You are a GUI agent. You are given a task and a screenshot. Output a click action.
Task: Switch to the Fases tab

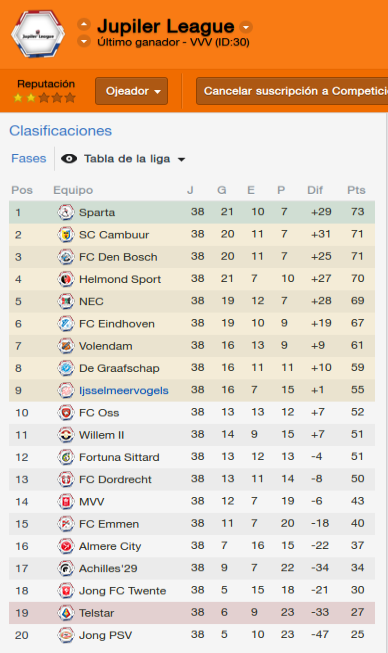coord(29,159)
